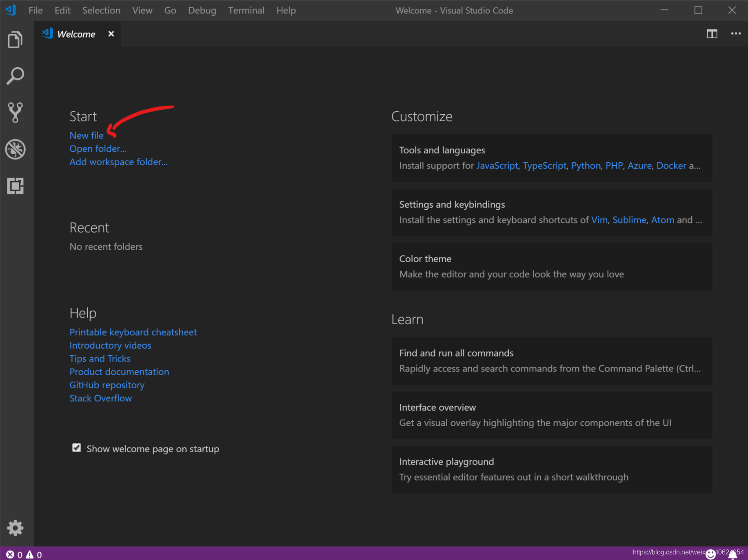Viewport: 748px width, 560px height.
Task: Open the Source Control view
Action: [x=16, y=113]
